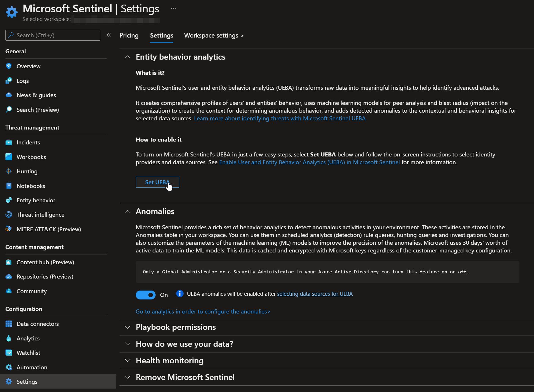Click the MITRE ATT&CK icon

click(9, 229)
